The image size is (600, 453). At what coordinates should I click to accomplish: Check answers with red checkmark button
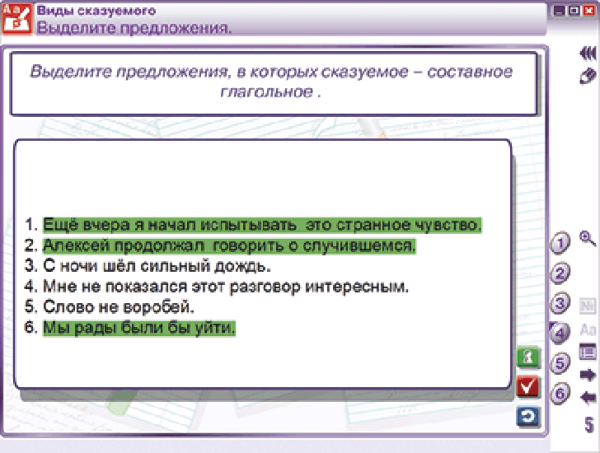coord(528,387)
